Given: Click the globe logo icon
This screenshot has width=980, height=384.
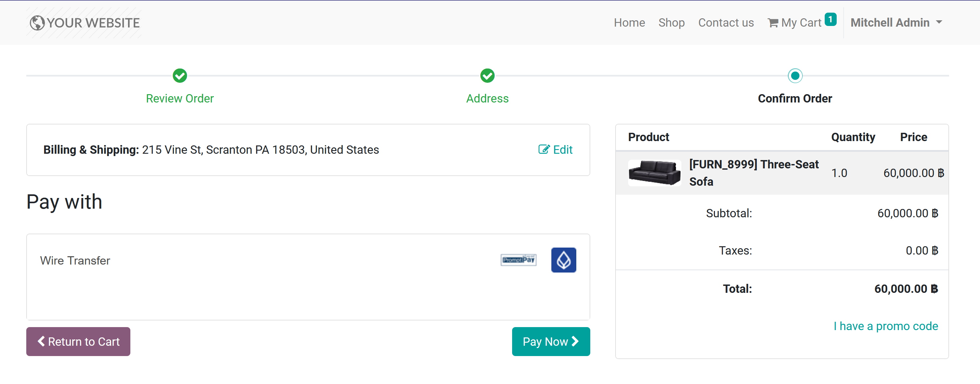Looking at the screenshot, I should [x=37, y=23].
